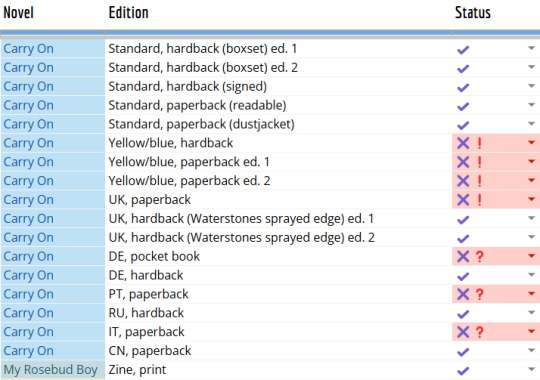The width and height of the screenshot is (540, 380).
Task: Expand status dropdown for CN, paperback
Action: pyautogui.click(x=531, y=350)
